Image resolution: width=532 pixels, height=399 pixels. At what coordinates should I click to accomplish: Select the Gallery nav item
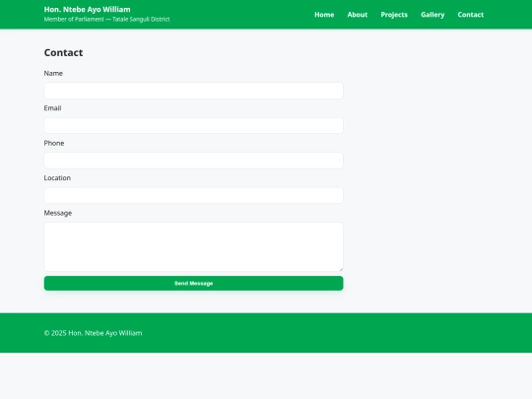(432, 15)
